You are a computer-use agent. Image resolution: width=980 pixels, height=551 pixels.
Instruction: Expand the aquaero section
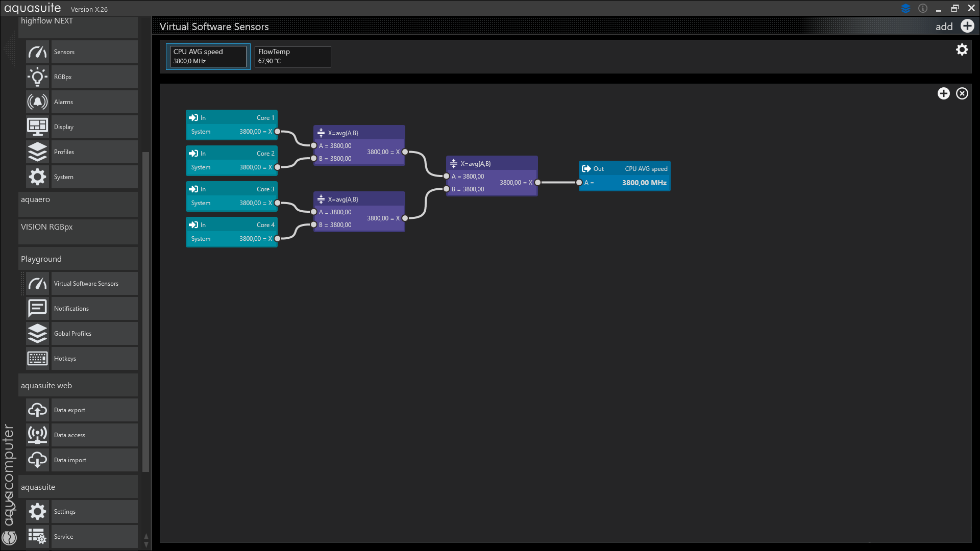click(78, 204)
